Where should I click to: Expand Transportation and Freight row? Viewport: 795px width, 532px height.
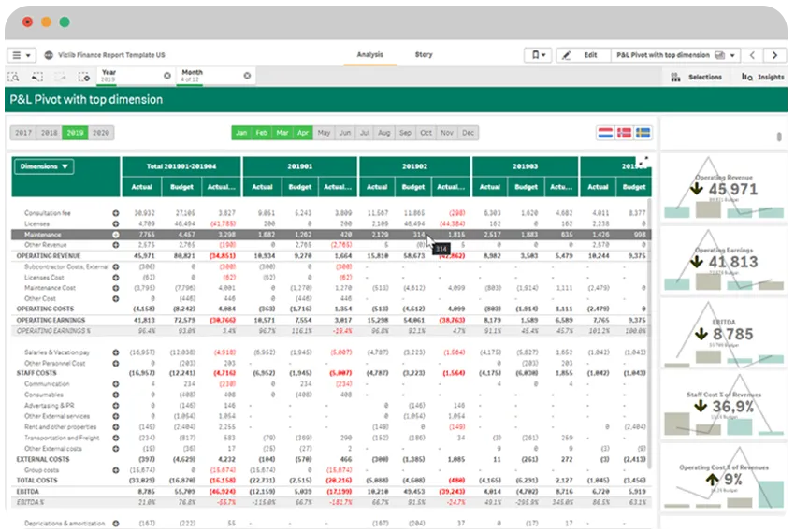116,439
